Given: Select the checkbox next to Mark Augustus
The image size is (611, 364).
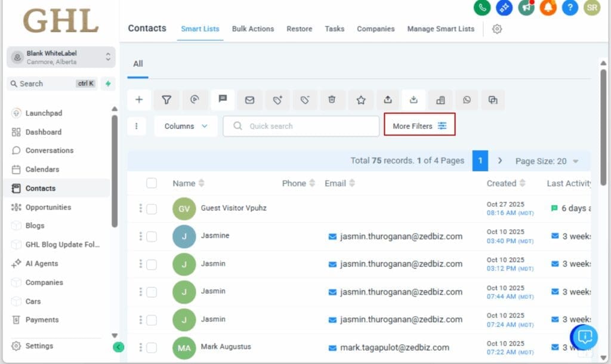Looking at the screenshot, I should pos(151,347).
